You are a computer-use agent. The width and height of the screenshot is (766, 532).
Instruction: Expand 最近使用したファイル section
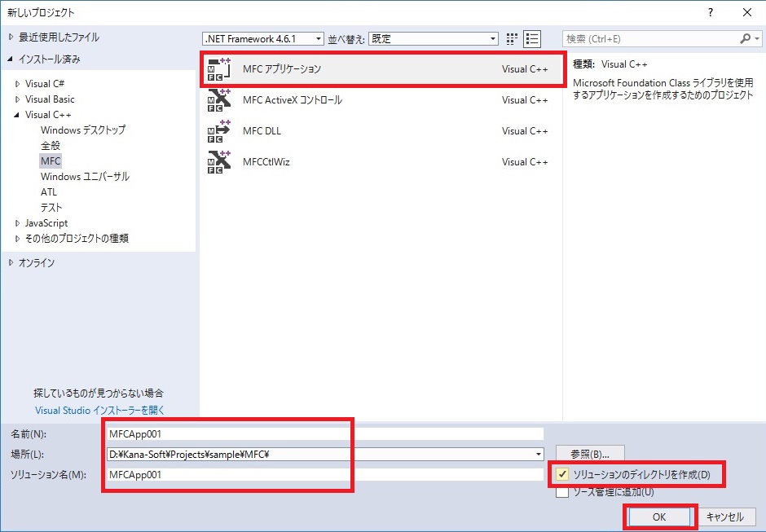(x=11, y=37)
